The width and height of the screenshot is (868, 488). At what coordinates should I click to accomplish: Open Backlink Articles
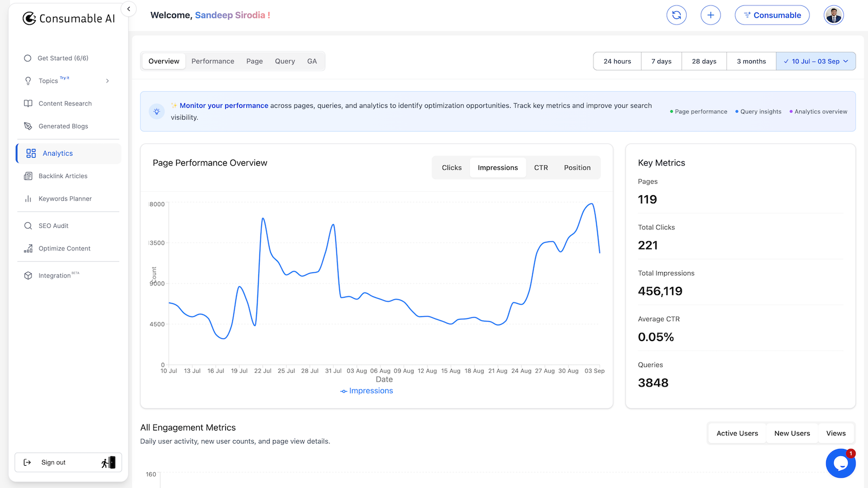pos(63,176)
